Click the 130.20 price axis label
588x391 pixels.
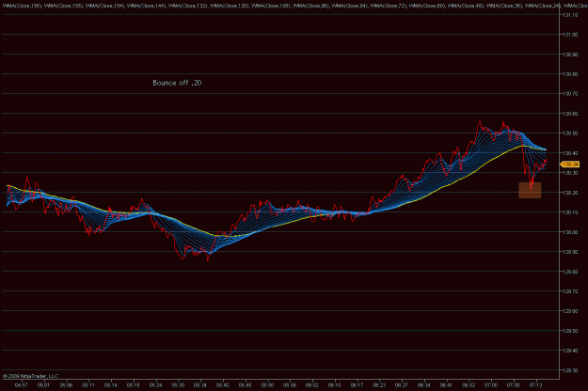[570, 193]
